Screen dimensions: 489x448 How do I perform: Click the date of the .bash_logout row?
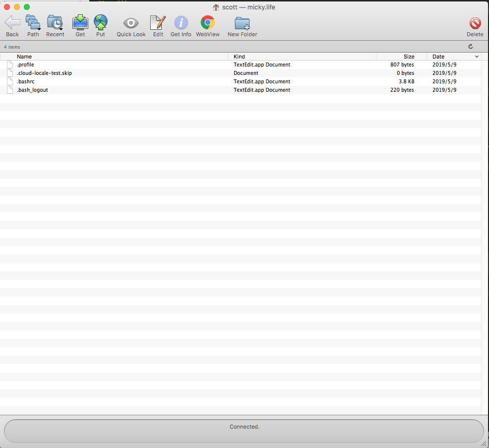pos(444,90)
